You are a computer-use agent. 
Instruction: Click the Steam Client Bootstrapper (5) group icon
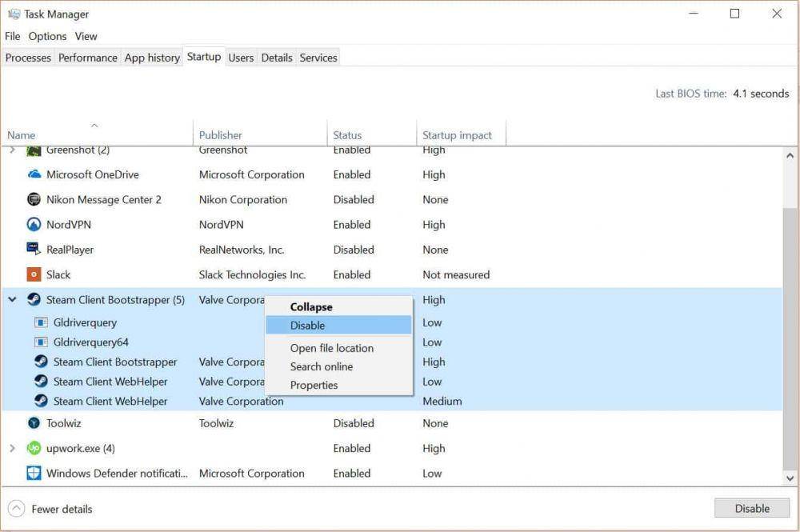pyautogui.click(x=34, y=299)
